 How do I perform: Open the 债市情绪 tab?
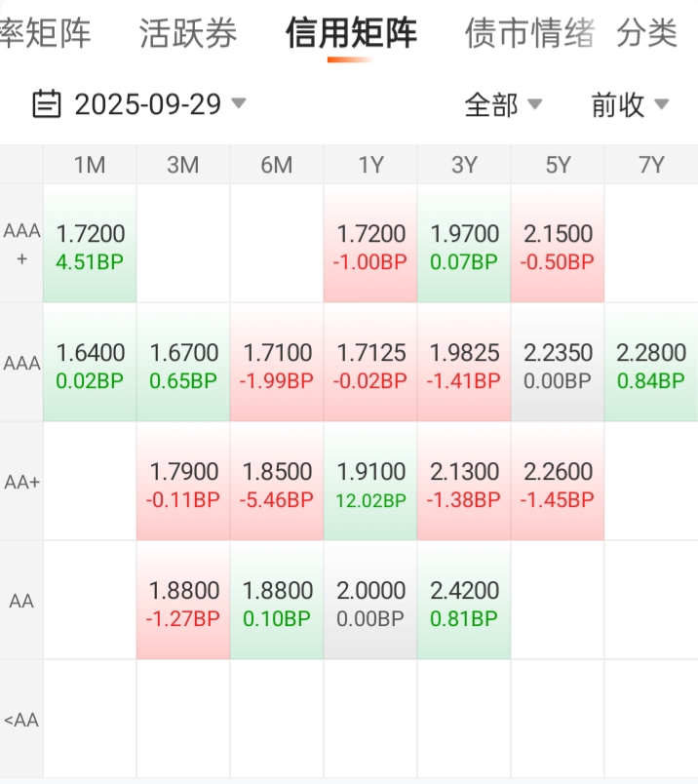[x=529, y=34]
